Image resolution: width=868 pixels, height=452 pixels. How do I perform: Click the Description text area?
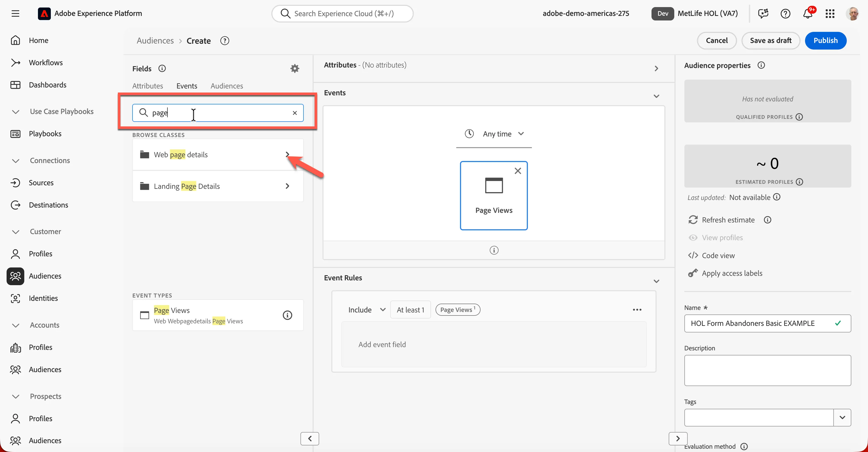767,371
